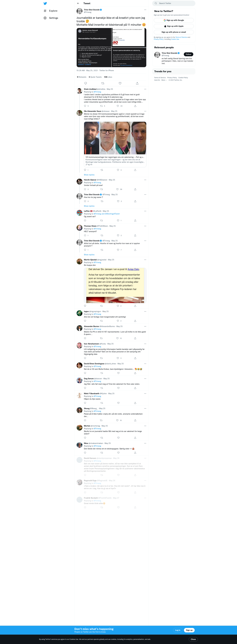Like Stale Lindblad's reply

point(118,106)
